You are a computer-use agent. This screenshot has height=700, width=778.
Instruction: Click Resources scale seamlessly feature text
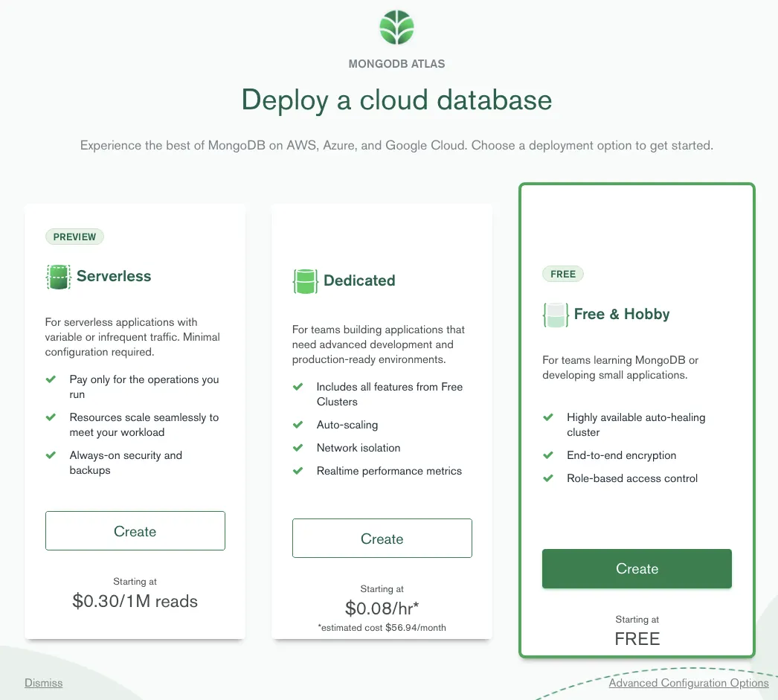[x=144, y=425]
